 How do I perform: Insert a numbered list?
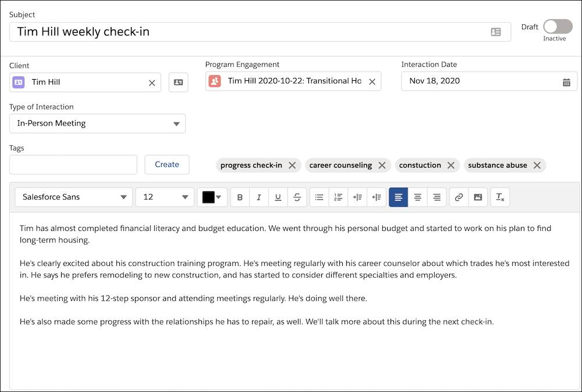pos(338,197)
